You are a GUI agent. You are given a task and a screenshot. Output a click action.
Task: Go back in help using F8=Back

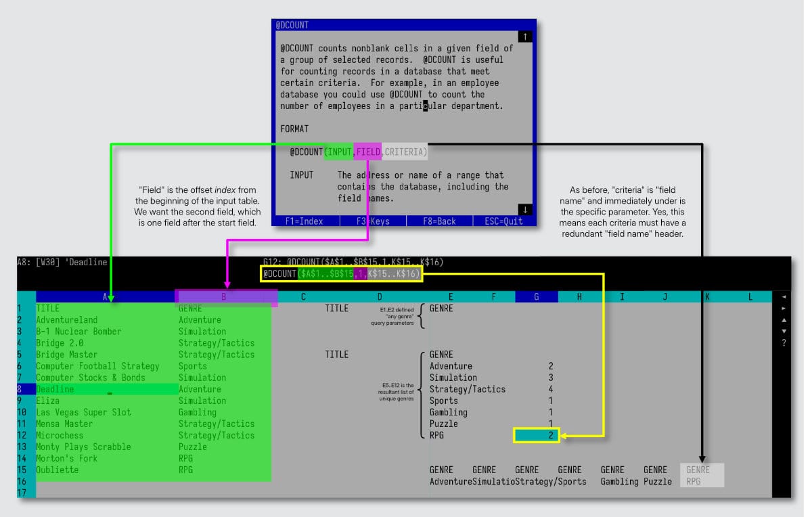440,220
